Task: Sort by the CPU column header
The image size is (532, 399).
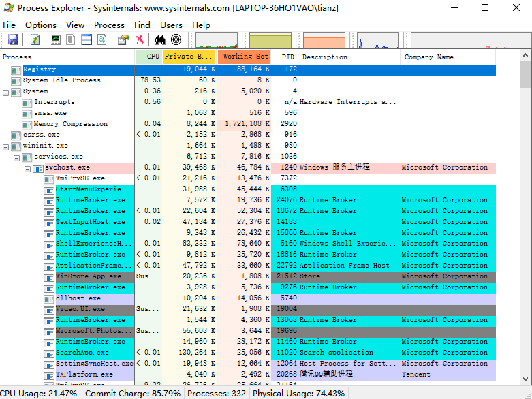Action: click(148, 57)
